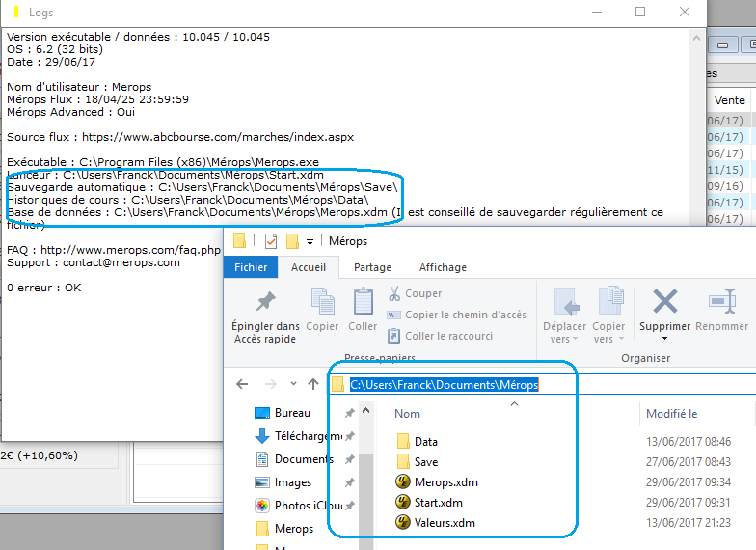Click the pin icon next to Images
The width and height of the screenshot is (756, 550).
350,482
